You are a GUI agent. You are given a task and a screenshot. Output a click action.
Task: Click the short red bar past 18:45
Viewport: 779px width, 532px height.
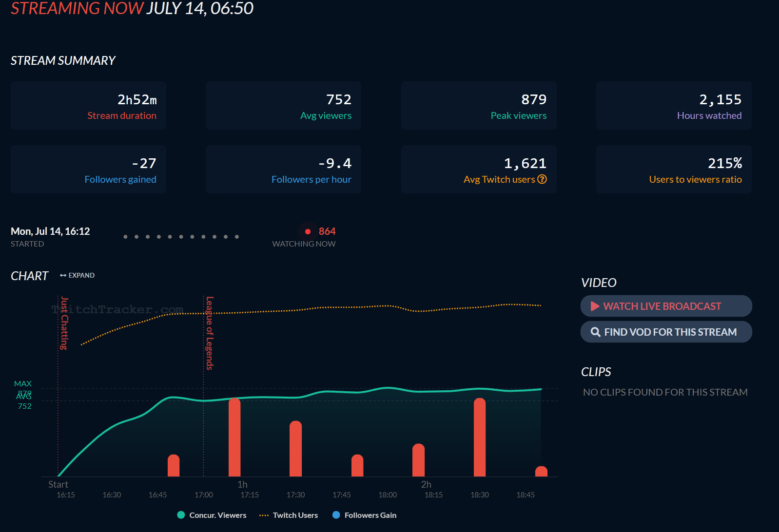pyautogui.click(x=541, y=471)
